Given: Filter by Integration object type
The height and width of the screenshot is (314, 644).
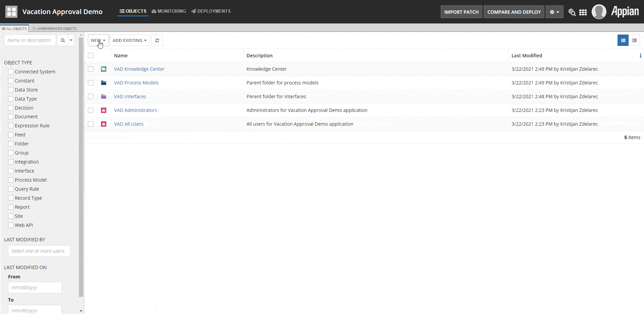Looking at the screenshot, I should 11,162.
